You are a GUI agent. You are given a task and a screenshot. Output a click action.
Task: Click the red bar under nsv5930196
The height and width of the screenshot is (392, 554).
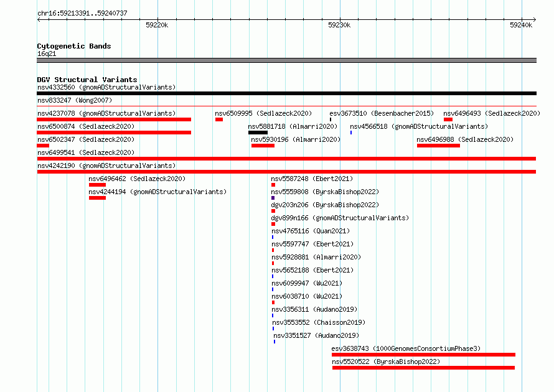[x=263, y=146]
